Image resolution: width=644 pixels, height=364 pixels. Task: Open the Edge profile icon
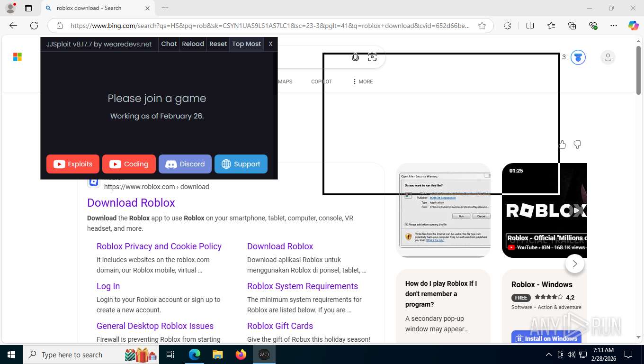coord(10,8)
